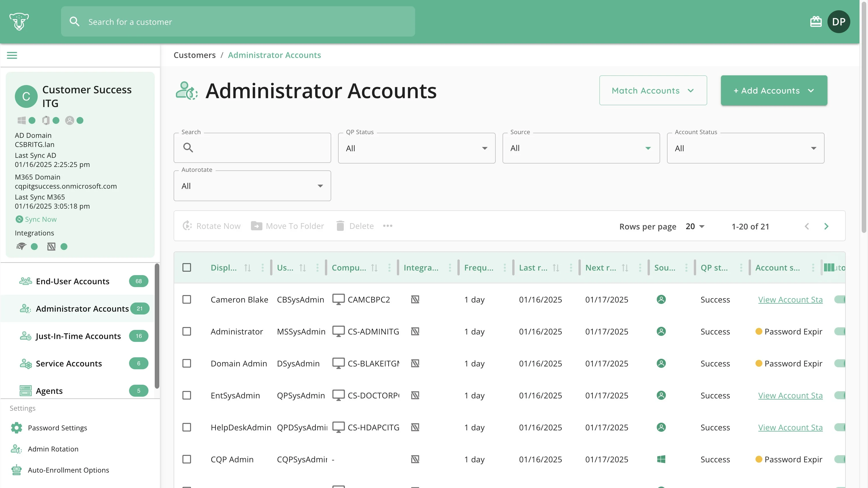This screenshot has width=868, height=488.
Task: Click the user account status icon in customer card
Action: (69, 120)
